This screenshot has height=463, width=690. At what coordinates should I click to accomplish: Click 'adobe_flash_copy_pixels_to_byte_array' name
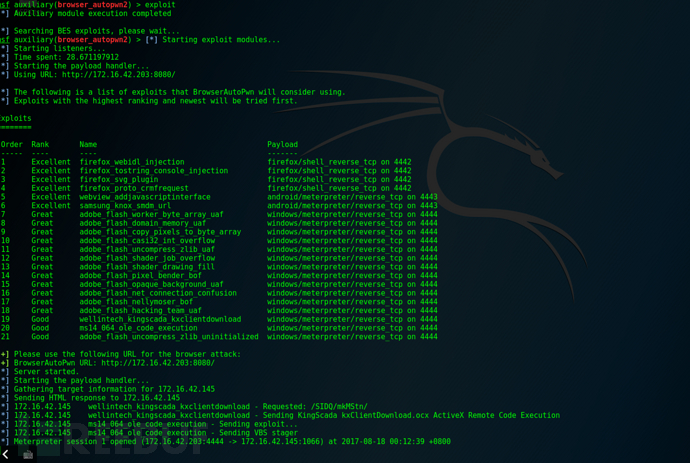tap(160, 232)
